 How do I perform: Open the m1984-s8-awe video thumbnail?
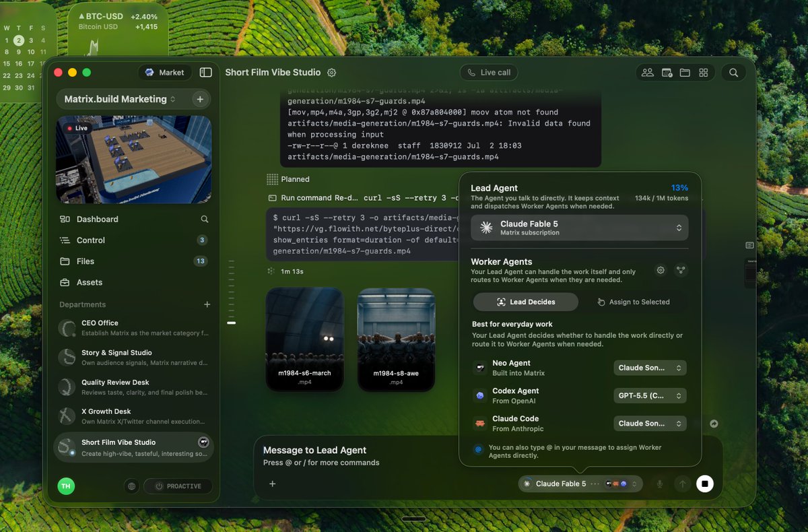point(396,339)
